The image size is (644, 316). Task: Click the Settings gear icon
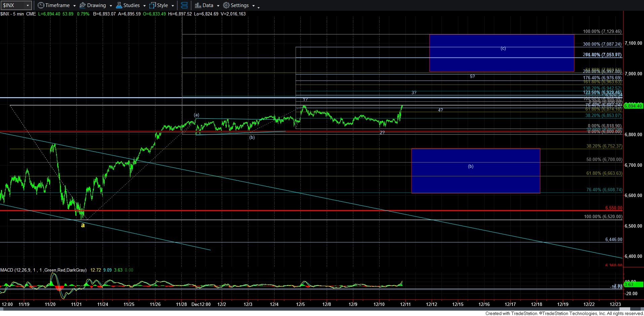226,5
